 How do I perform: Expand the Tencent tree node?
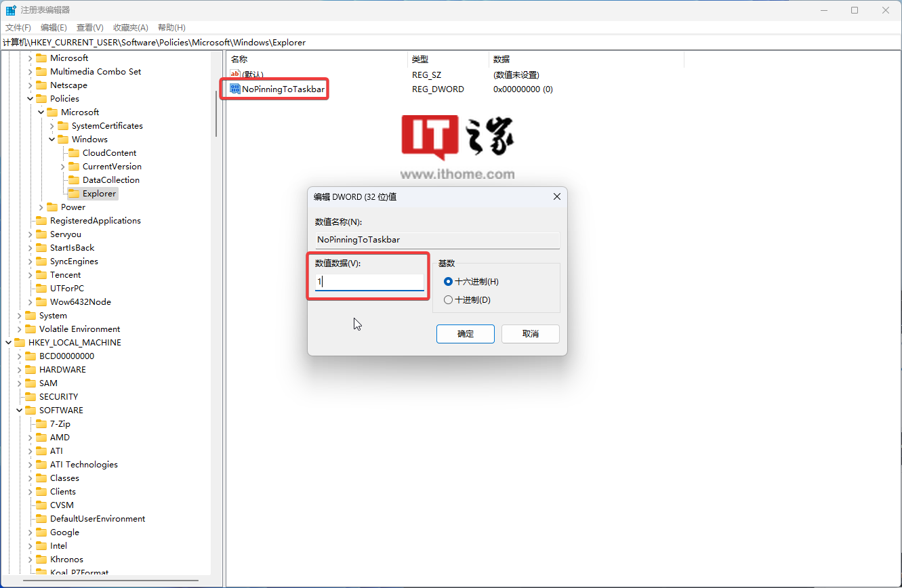(x=30, y=275)
